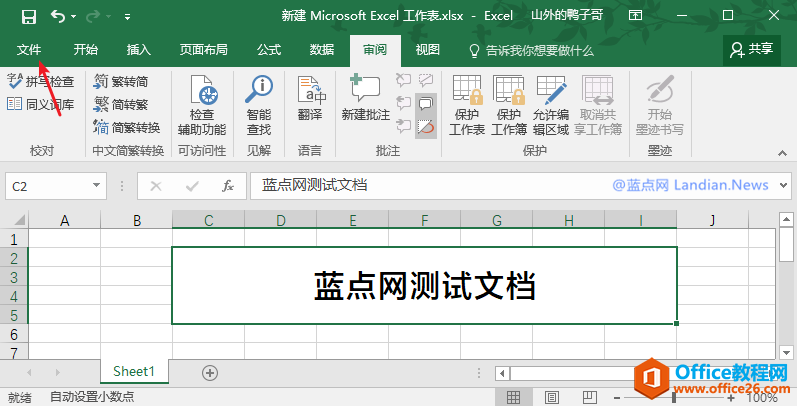Open the undo history dropdown arrow
Image resolution: width=797 pixels, height=406 pixels.
tap(74, 17)
